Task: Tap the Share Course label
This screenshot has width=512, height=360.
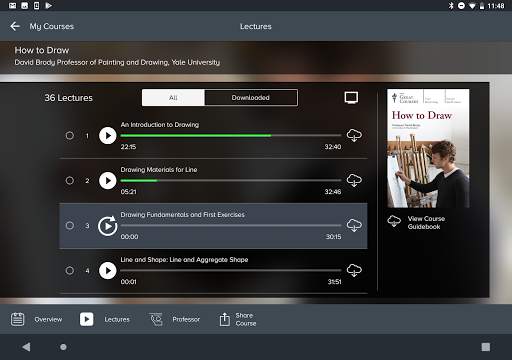Action: point(246,319)
